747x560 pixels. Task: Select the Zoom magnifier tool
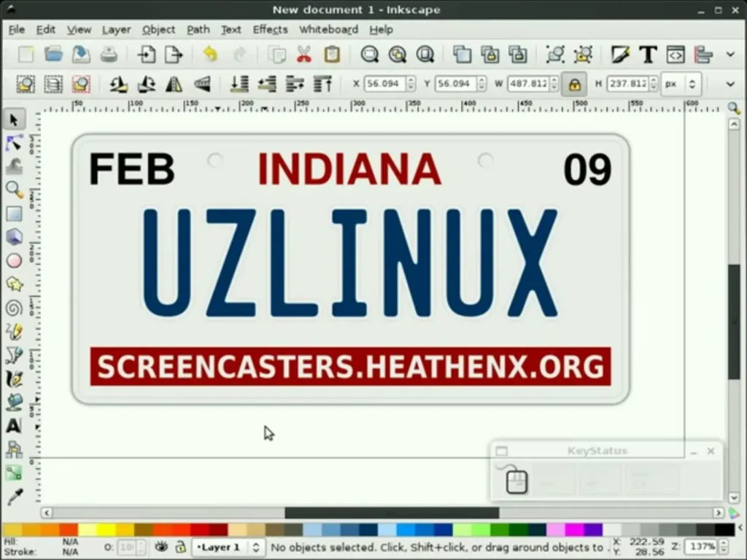click(14, 190)
